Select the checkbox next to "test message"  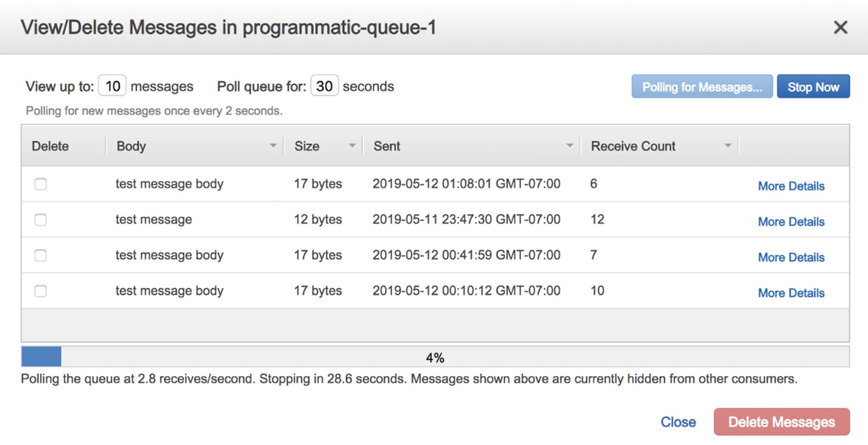tap(40, 219)
